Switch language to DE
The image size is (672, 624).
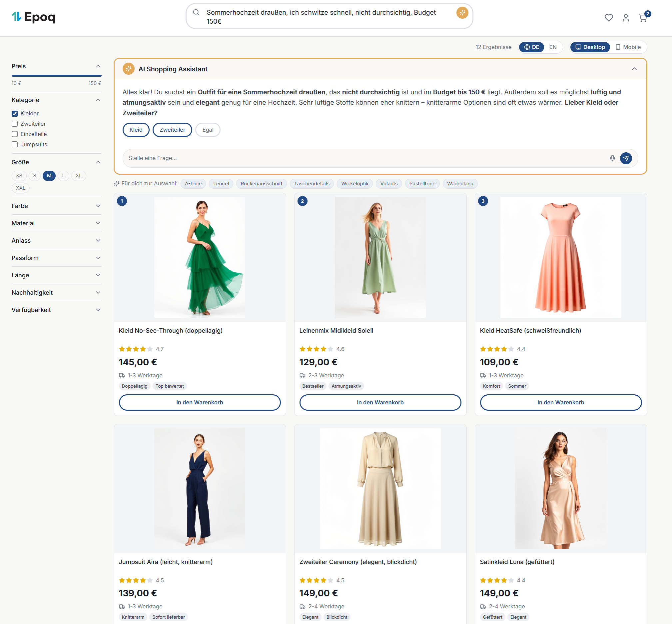coord(532,47)
